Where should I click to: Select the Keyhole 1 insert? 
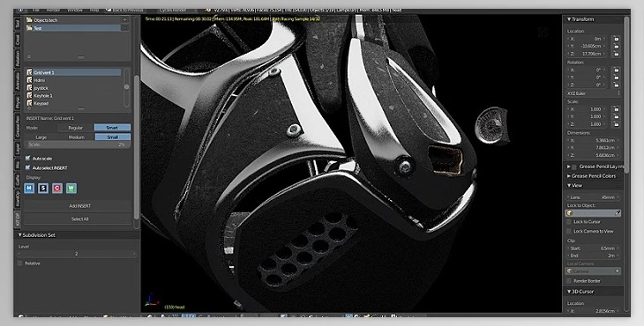tap(74, 95)
